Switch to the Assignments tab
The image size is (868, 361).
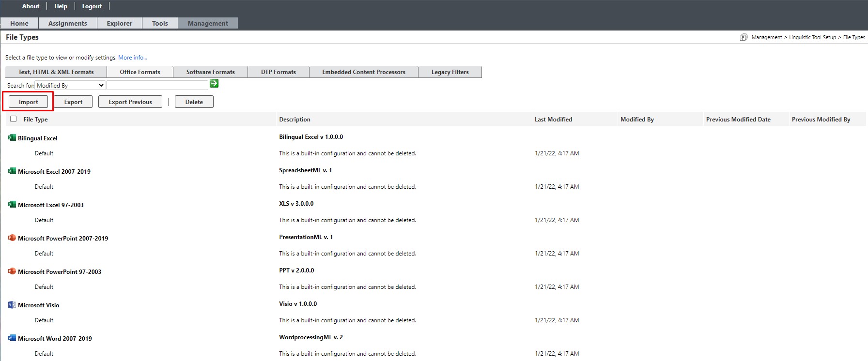(x=68, y=23)
